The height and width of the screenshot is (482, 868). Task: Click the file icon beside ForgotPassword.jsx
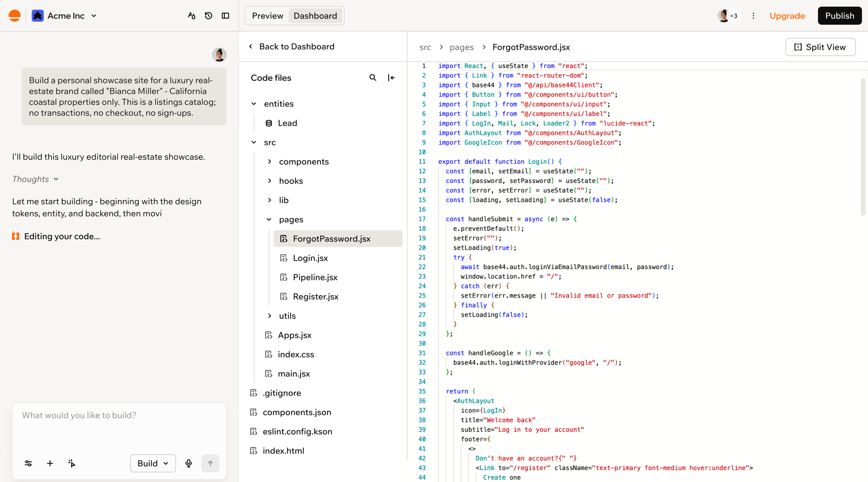point(284,239)
